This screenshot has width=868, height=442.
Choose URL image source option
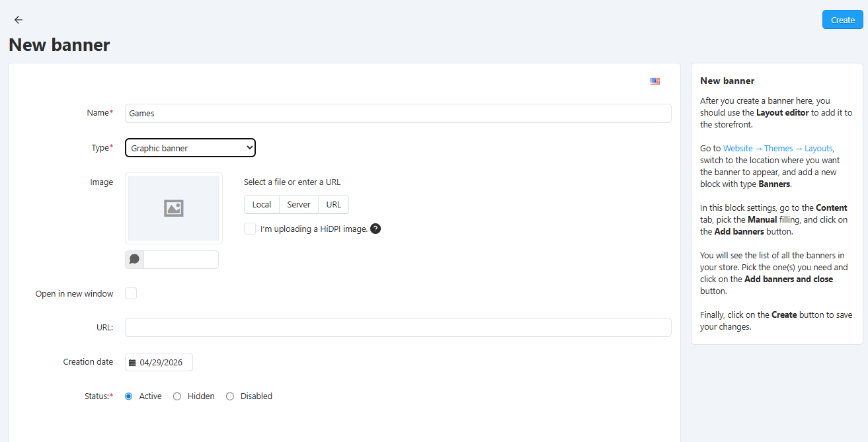(334, 205)
